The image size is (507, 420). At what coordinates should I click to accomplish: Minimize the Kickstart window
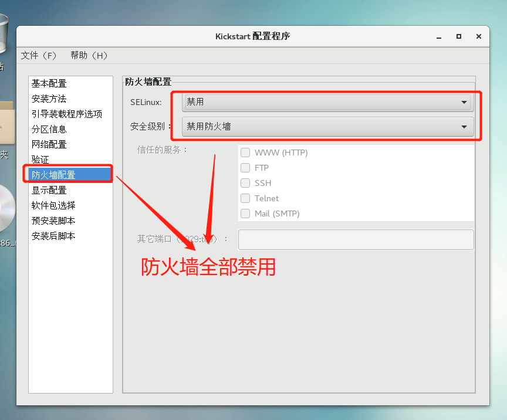pos(439,37)
